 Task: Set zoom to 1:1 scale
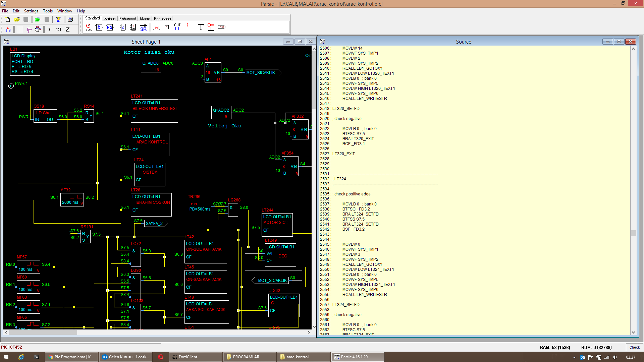coord(59,29)
